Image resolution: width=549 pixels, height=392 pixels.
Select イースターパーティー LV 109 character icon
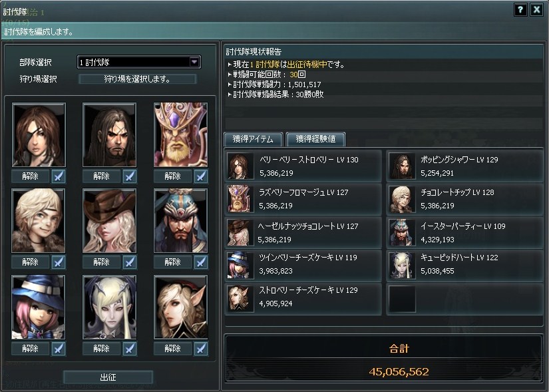pos(402,233)
